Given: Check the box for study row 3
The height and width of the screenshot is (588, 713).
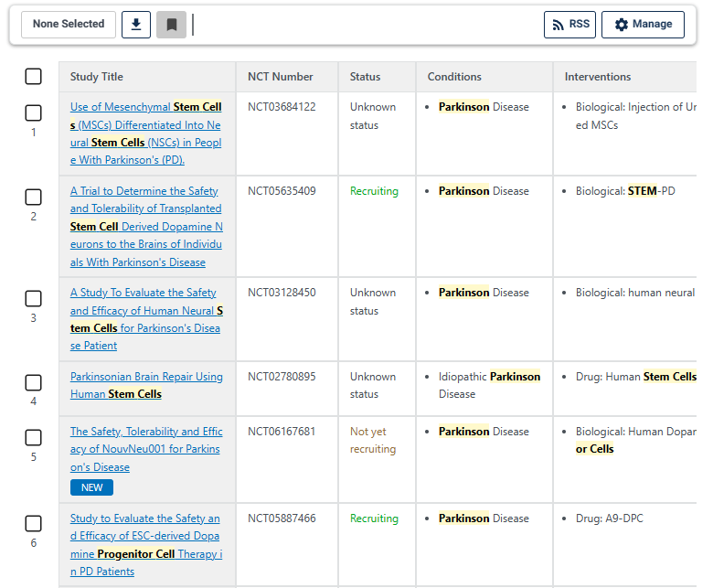Looking at the screenshot, I should click(33, 299).
